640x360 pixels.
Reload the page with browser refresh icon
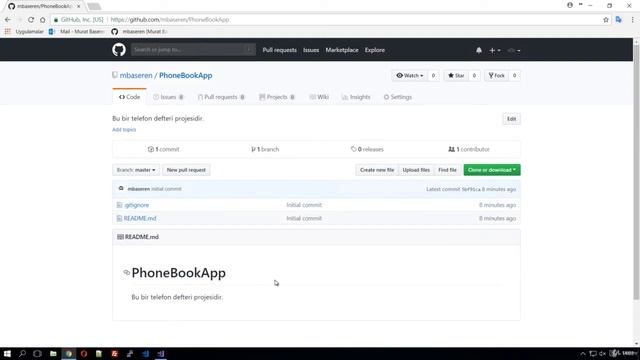[31, 20]
